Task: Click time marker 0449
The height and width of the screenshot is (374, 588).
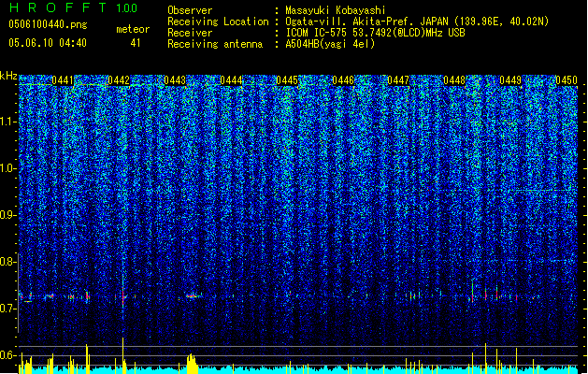Action: (x=510, y=80)
